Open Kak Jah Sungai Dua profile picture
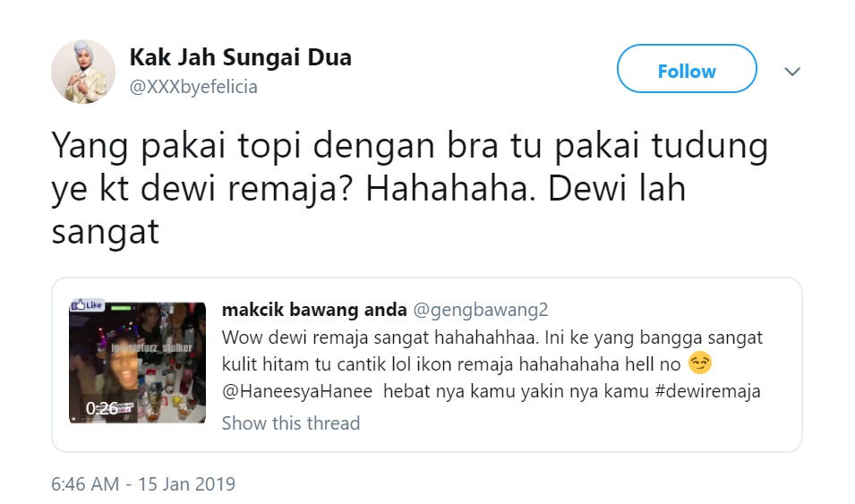Screen dimensions: 855x504 pos(83,72)
